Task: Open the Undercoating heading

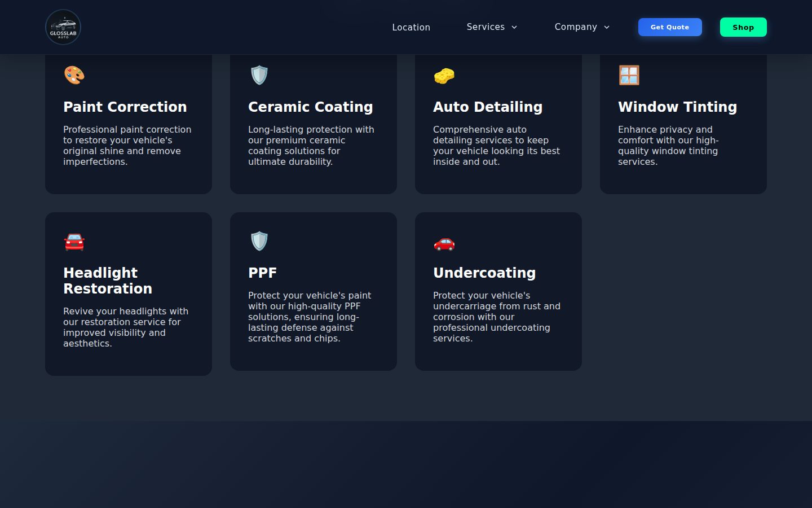Action: [484, 273]
